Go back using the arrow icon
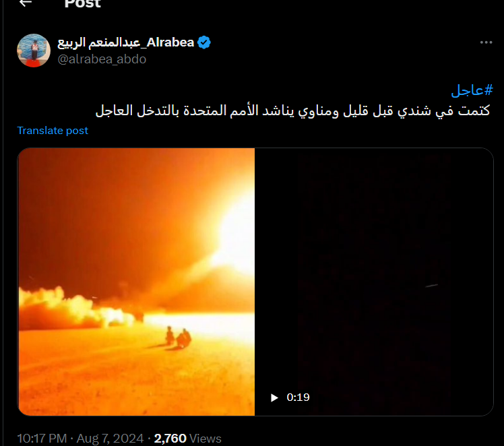Screen dimensions: 504x446 pos(26,3)
